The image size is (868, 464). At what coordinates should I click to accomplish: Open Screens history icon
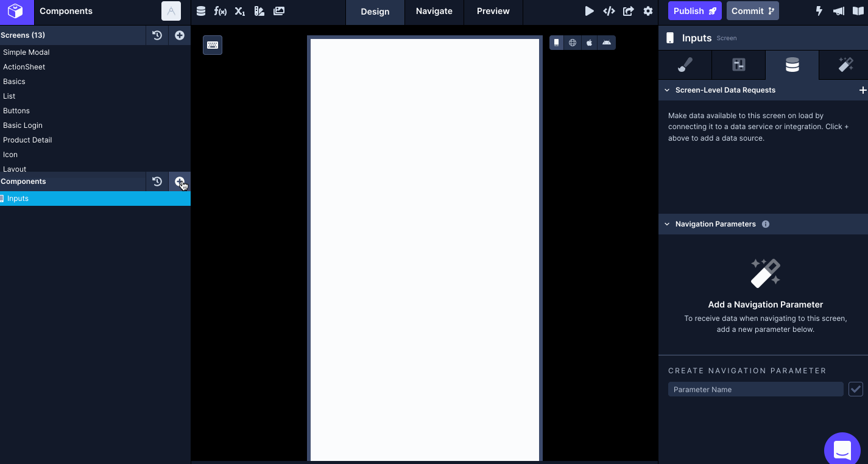pos(157,35)
